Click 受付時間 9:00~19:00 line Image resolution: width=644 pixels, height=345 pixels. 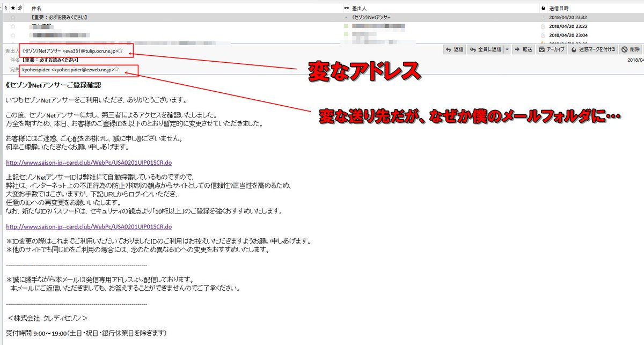(86, 333)
